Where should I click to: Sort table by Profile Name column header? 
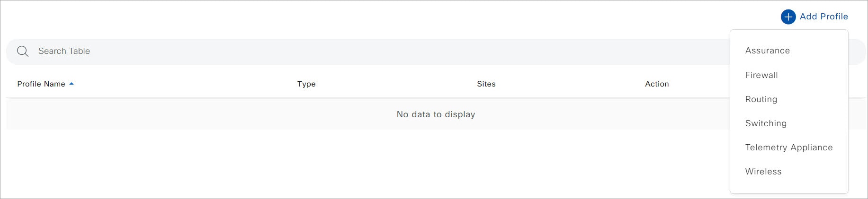point(41,84)
